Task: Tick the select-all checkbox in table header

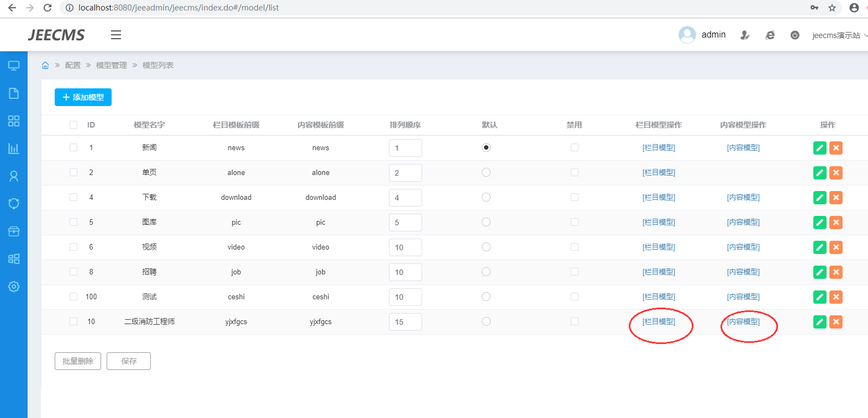Action: point(73,125)
